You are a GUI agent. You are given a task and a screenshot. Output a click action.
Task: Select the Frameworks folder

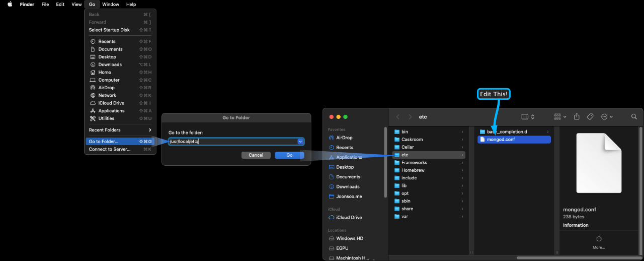coord(429,163)
